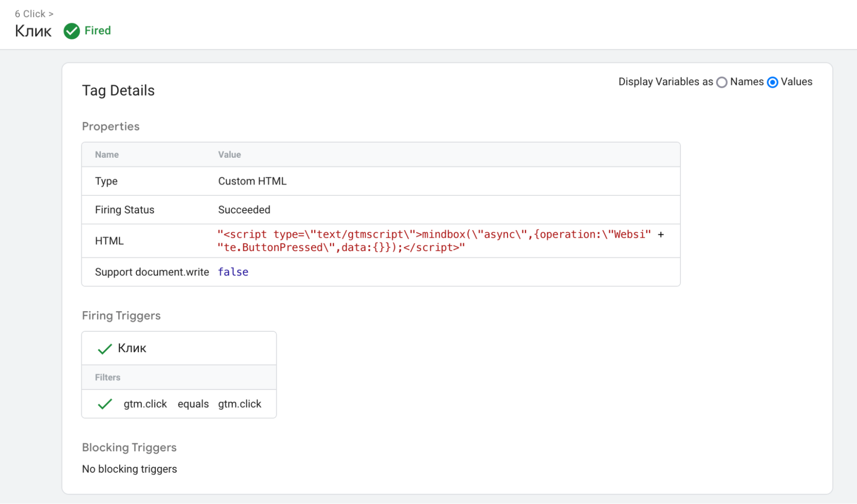Click the 'Succeeded' firing status value
The image size is (857, 504).
click(244, 210)
